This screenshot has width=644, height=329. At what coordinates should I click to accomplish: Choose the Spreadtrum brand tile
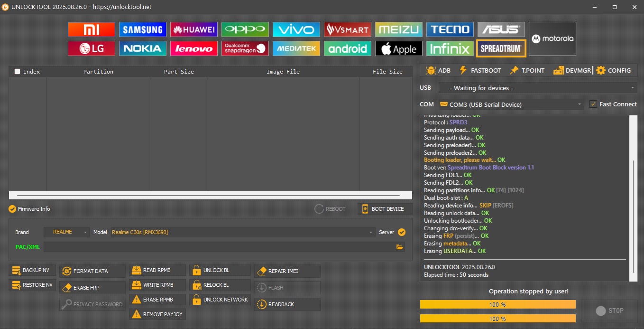pos(501,48)
